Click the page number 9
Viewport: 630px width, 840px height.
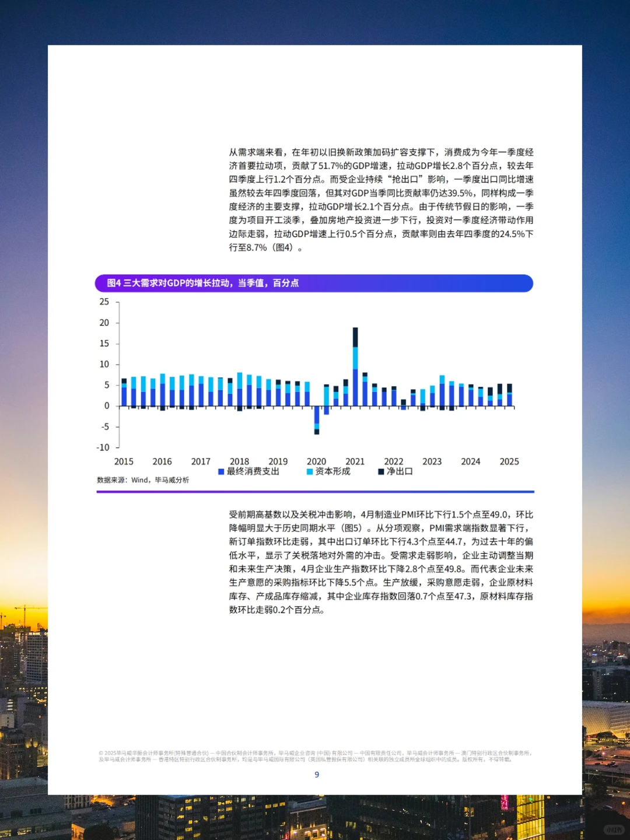(x=316, y=775)
